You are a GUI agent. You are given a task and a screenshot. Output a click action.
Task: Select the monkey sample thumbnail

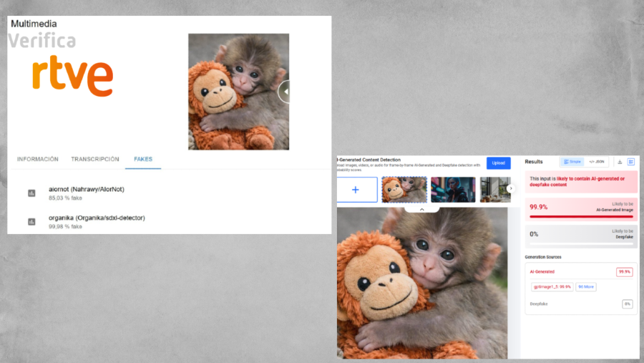coord(404,190)
